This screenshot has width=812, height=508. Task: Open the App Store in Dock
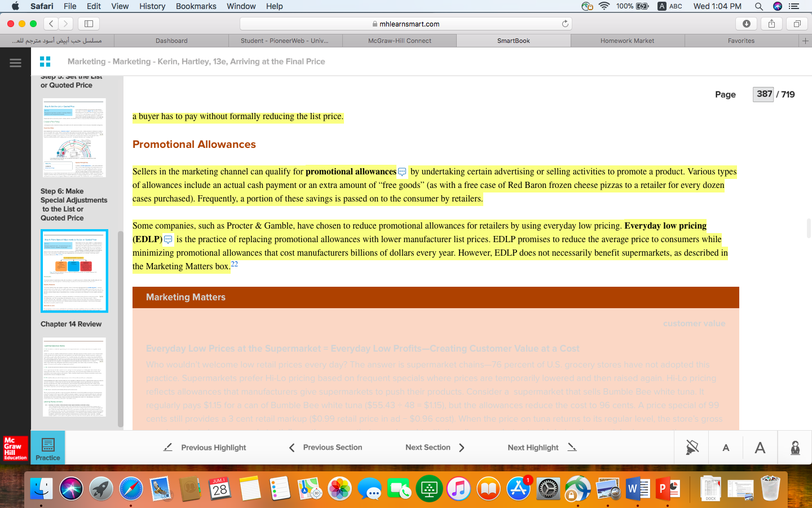[518, 489]
